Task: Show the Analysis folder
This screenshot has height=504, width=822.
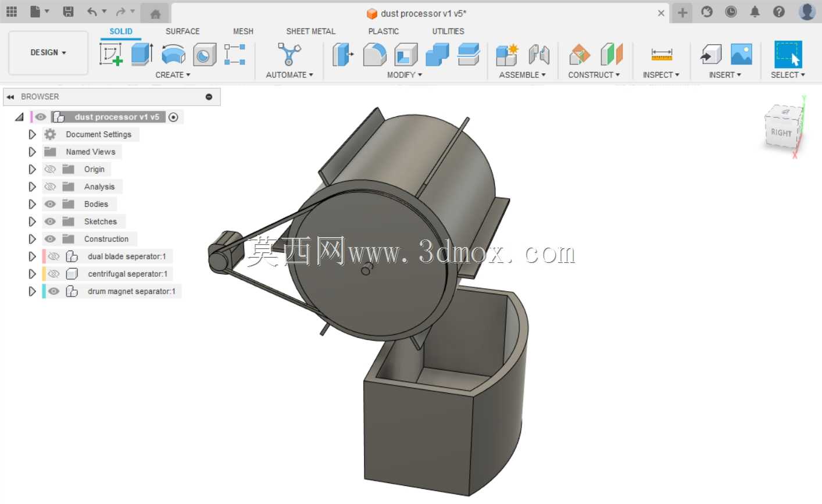Action: 51,187
